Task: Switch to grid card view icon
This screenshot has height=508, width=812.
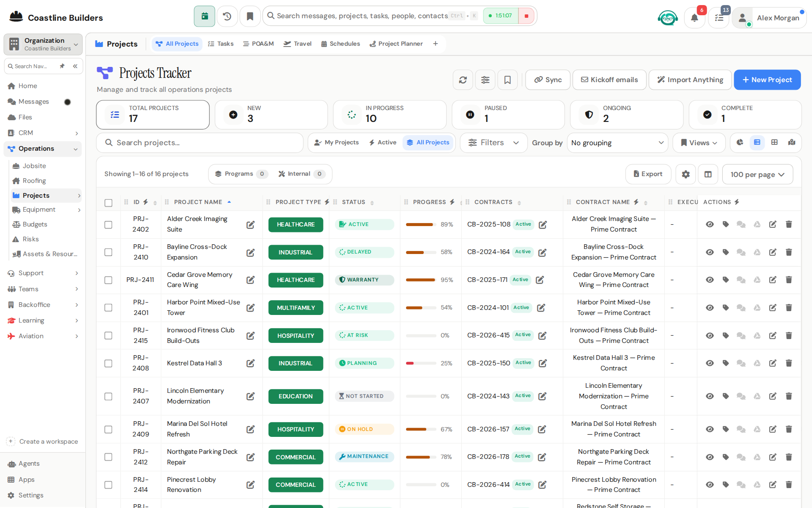Action: (x=774, y=143)
